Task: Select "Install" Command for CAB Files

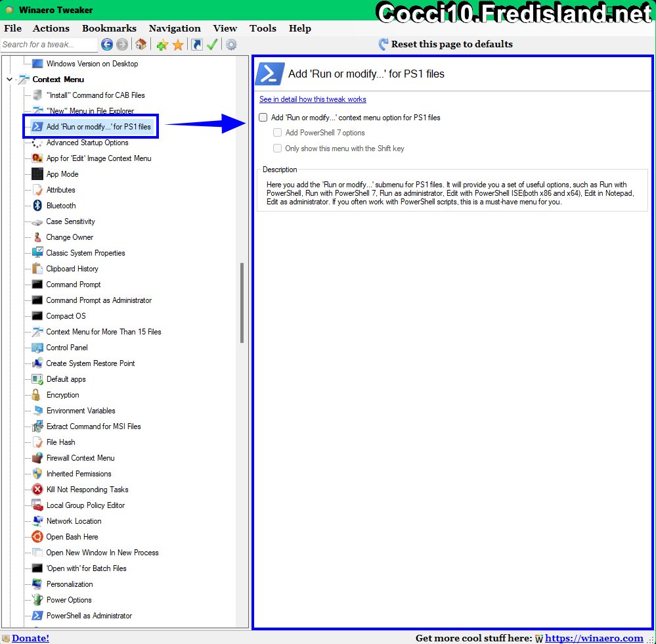Action: coord(95,95)
